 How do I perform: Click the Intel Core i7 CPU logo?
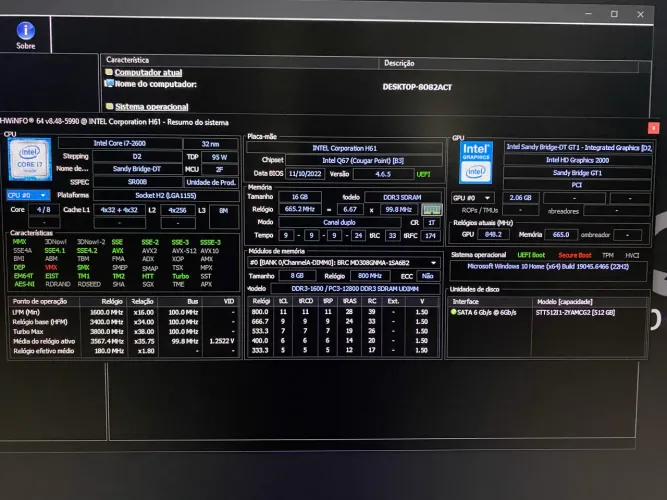click(29, 160)
